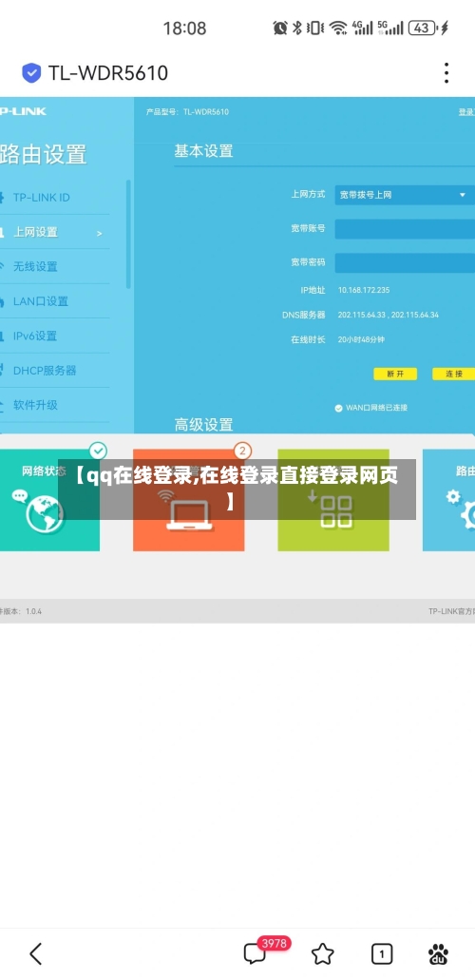Select LAN口设置 in the sidebar

click(41, 301)
